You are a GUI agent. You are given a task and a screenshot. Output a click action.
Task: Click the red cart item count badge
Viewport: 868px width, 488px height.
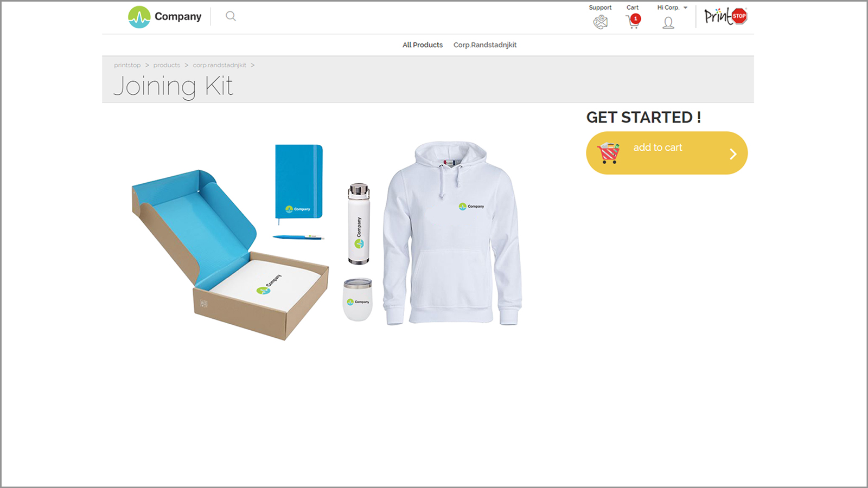(x=636, y=18)
